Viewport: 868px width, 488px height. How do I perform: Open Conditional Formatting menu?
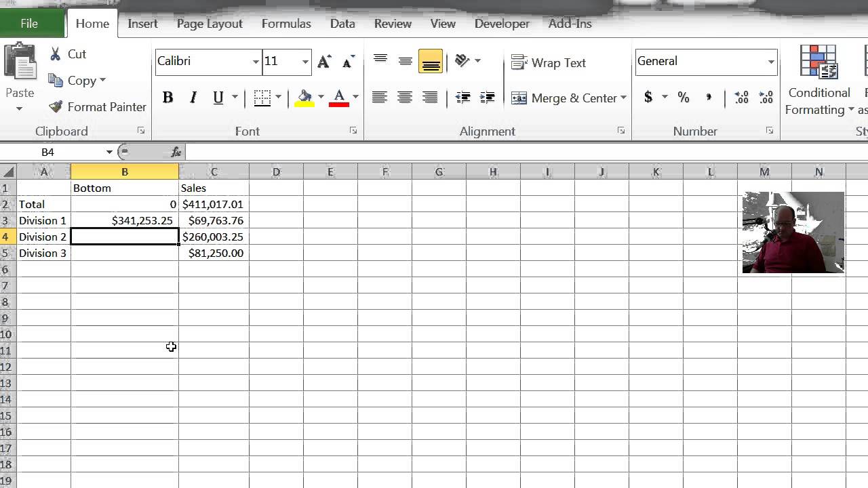pyautogui.click(x=819, y=81)
